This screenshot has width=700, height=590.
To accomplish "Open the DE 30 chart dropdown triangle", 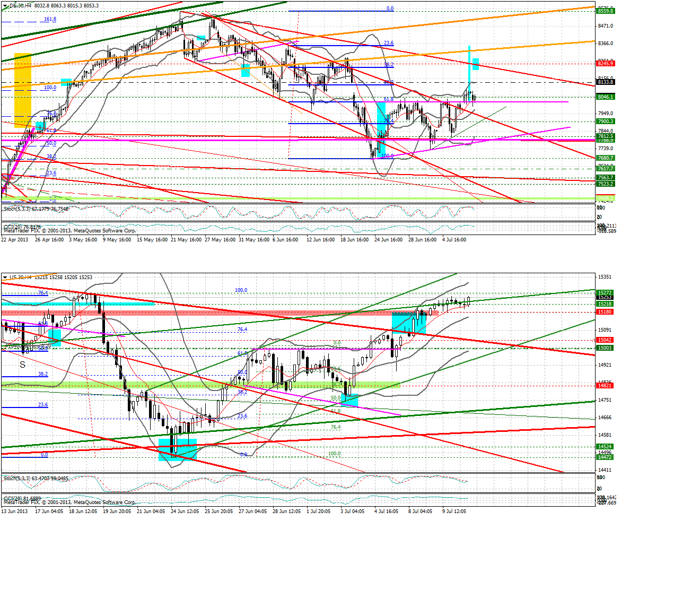I will pos(5,5).
